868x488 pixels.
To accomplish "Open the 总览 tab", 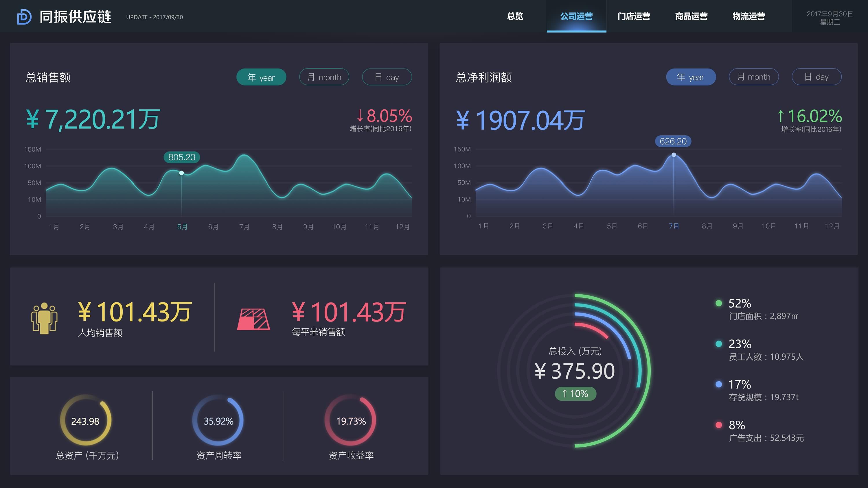I will pos(515,16).
